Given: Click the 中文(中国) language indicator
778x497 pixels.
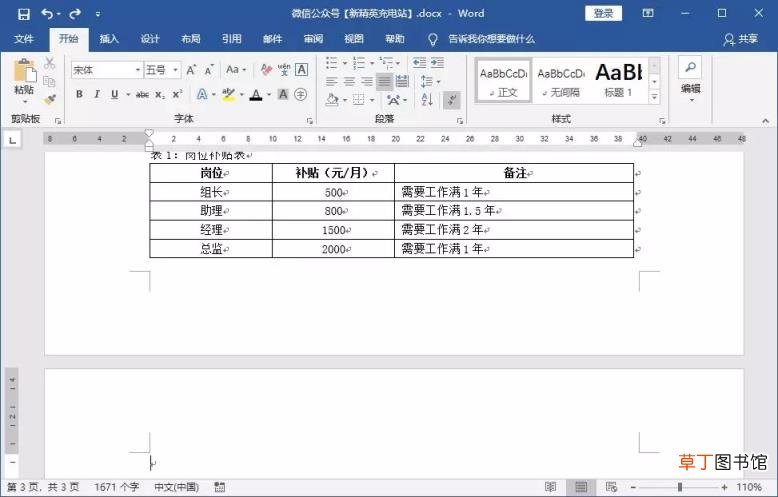Looking at the screenshot, I should [x=177, y=487].
